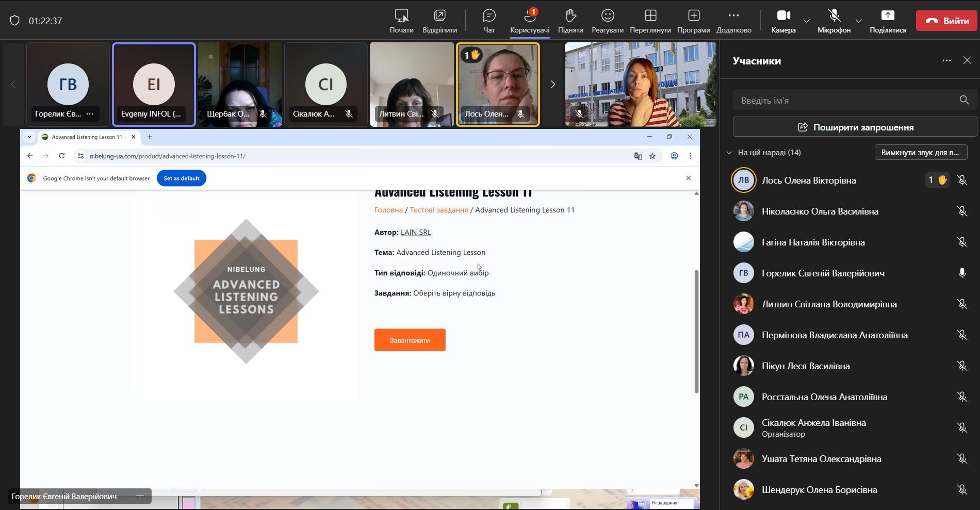Viewport: 980px width, 510px height.
Task: Click the Поділитися share screen icon
Action: point(887,15)
